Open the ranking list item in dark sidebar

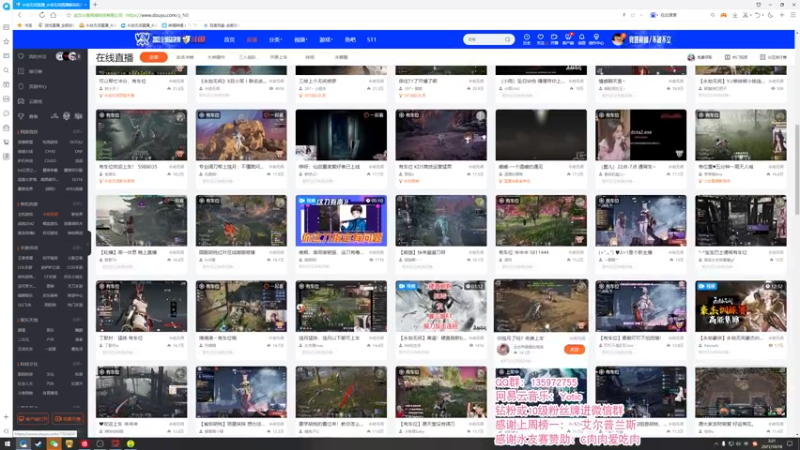(x=31, y=71)
